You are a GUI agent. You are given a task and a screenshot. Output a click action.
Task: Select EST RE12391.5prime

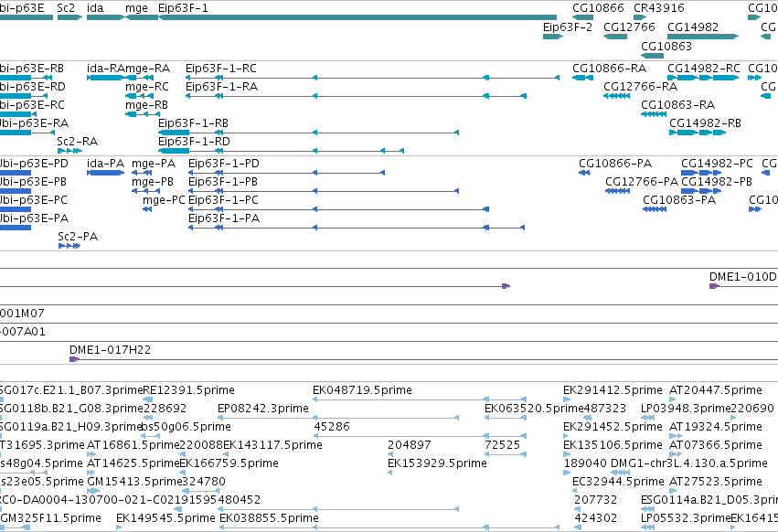point(188,390)
